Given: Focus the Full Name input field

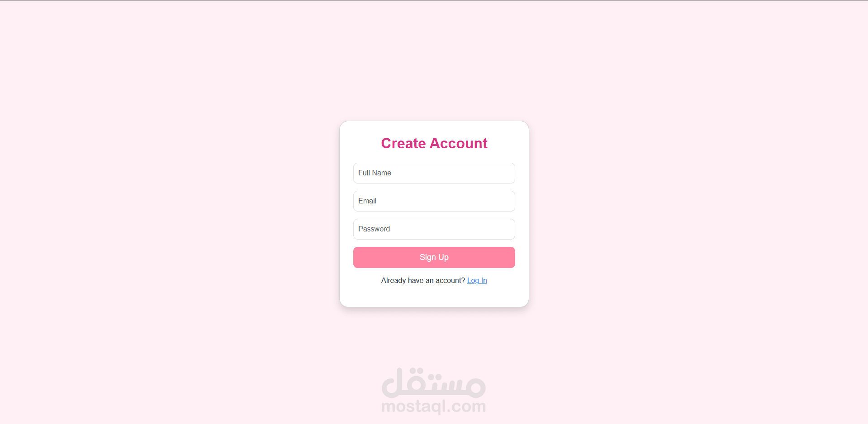Looking at the screenshot, I should click(434, 173).
